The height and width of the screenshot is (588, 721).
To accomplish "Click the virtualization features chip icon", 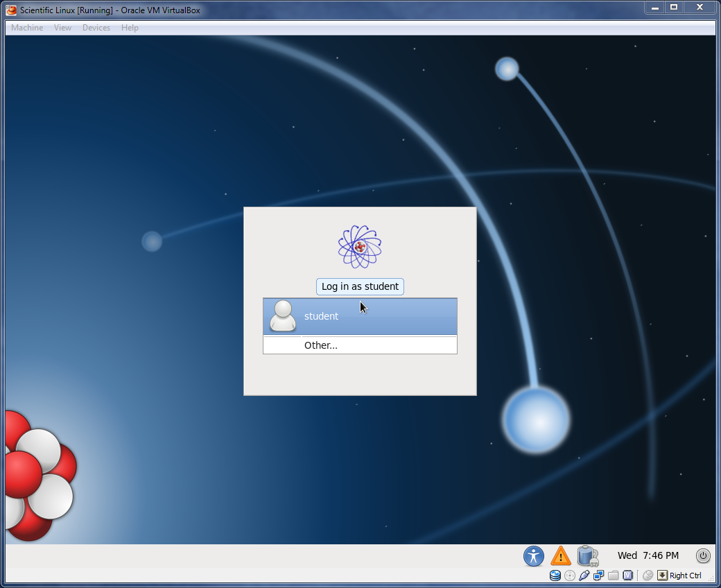I will (x=627, y=576).
